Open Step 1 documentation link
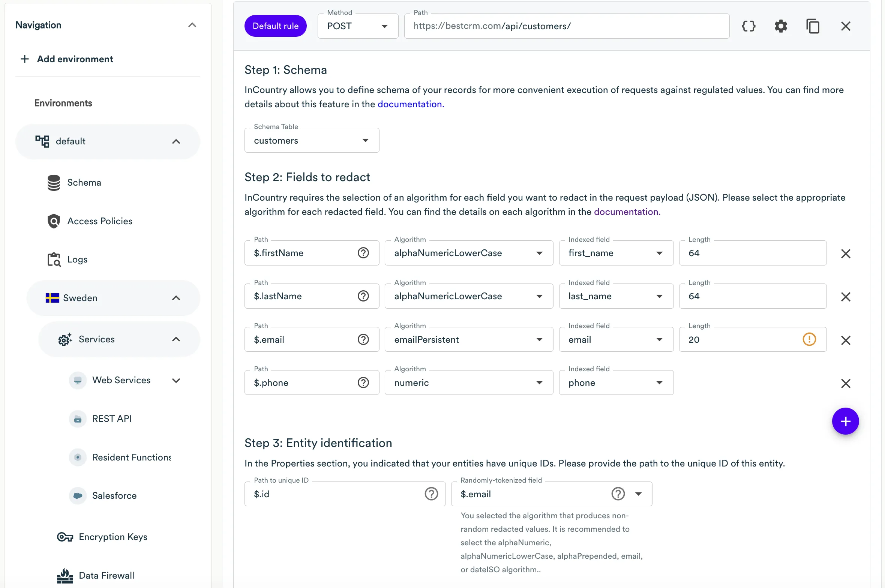Image resolution: width=885 pixels, height=588 pixels. click(411, 104)
